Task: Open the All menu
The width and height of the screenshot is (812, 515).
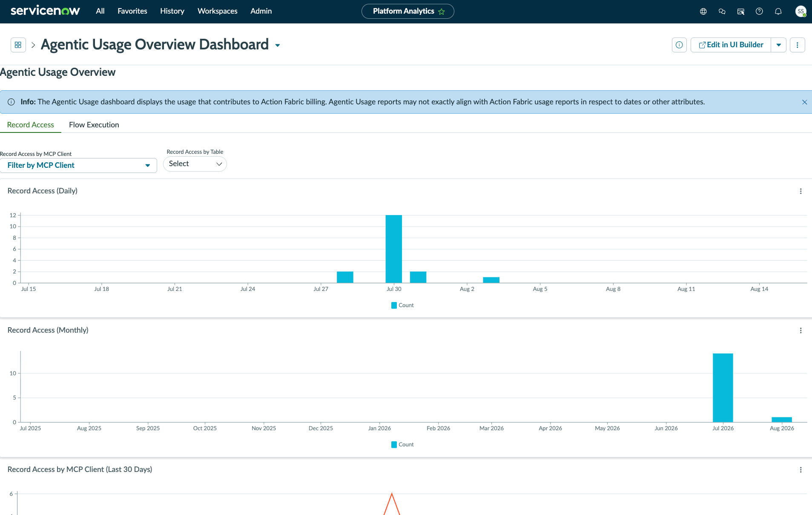Action: click(100, 11)
